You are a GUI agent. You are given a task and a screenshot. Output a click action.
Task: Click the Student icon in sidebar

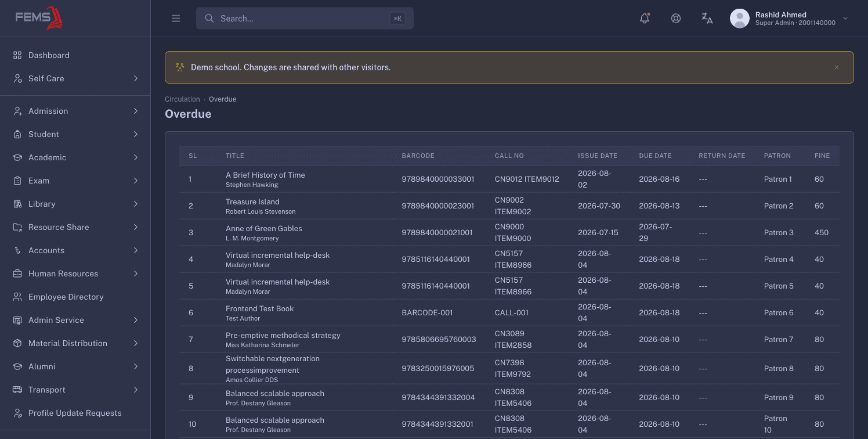pos(17,134)
